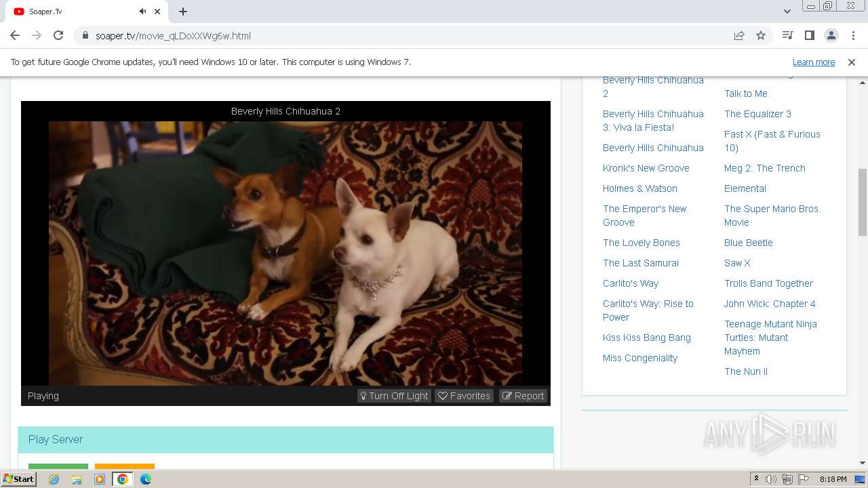
Task: Click the Turn Off Light button
Action: (x=394, y=396)
